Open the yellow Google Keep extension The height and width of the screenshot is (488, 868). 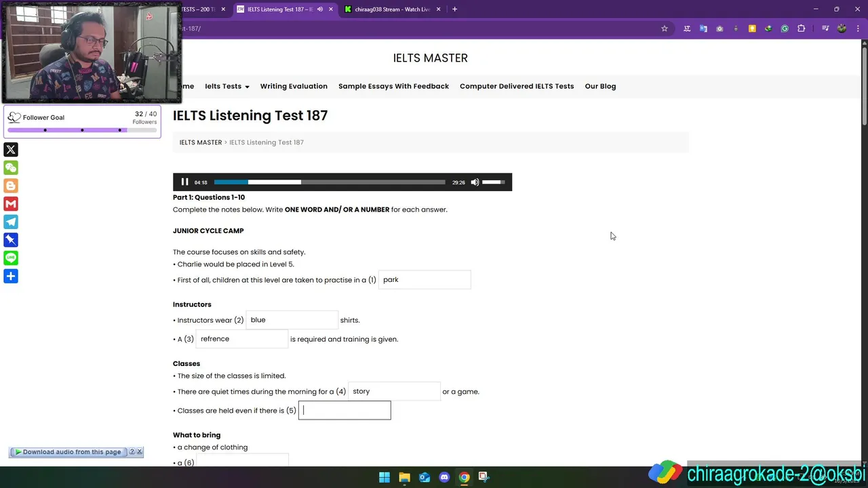(752, 28)
